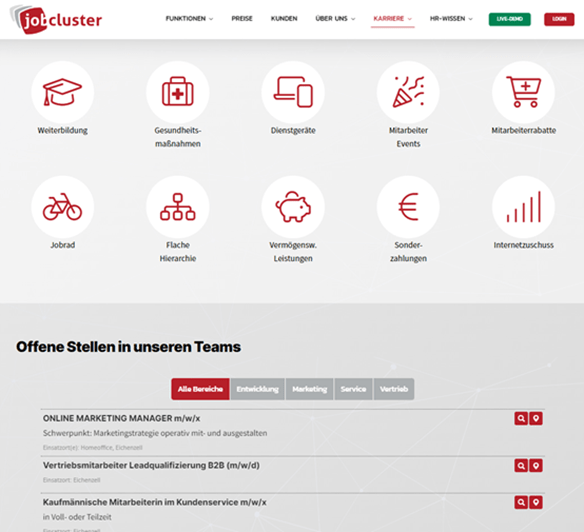
Task: Click location pin for Kaufmännische Mitarbeiterin job
Action: pyautogui.click(x=536, y=502)
